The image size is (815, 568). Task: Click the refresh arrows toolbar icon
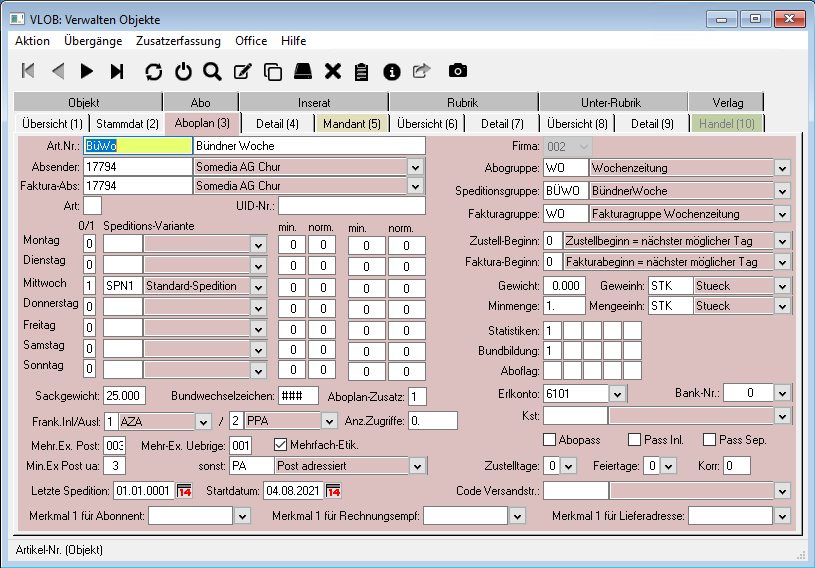tap(153, 71)
